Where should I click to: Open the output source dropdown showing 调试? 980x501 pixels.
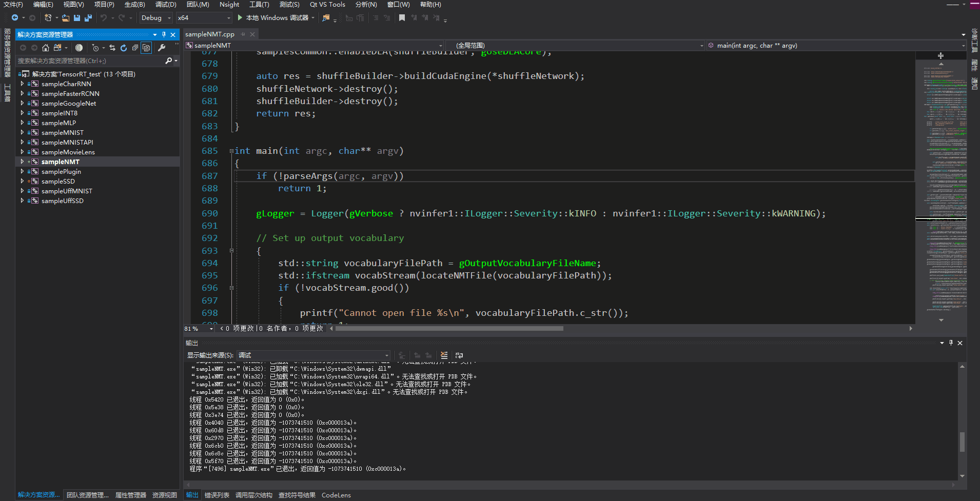point(313,355)
